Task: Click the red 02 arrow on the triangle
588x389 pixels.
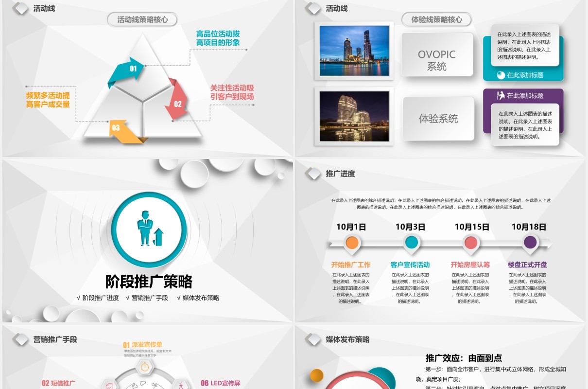Action: pos(176,100)
